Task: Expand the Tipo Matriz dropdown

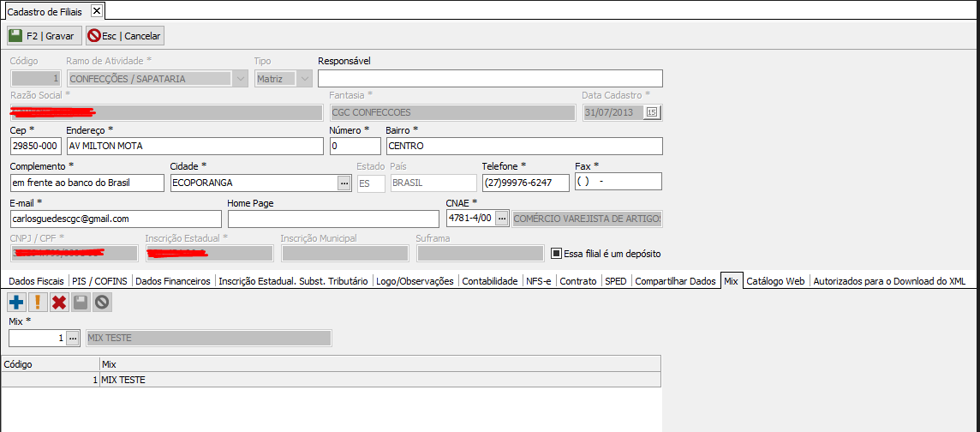Action: [x=304, y=78]
